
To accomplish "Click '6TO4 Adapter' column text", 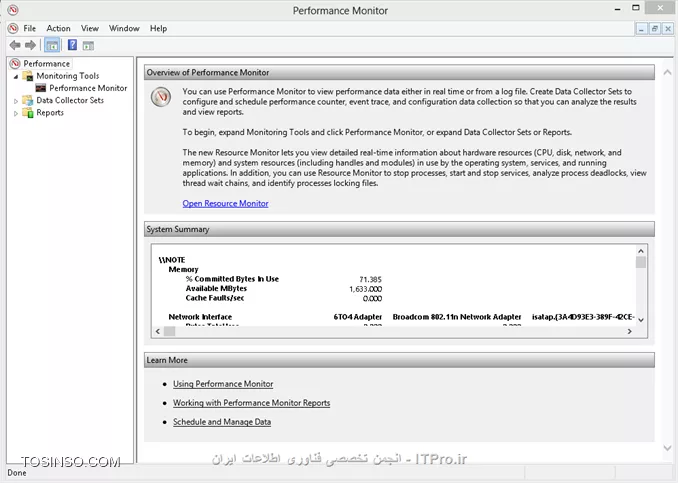I will pos(358,317).
